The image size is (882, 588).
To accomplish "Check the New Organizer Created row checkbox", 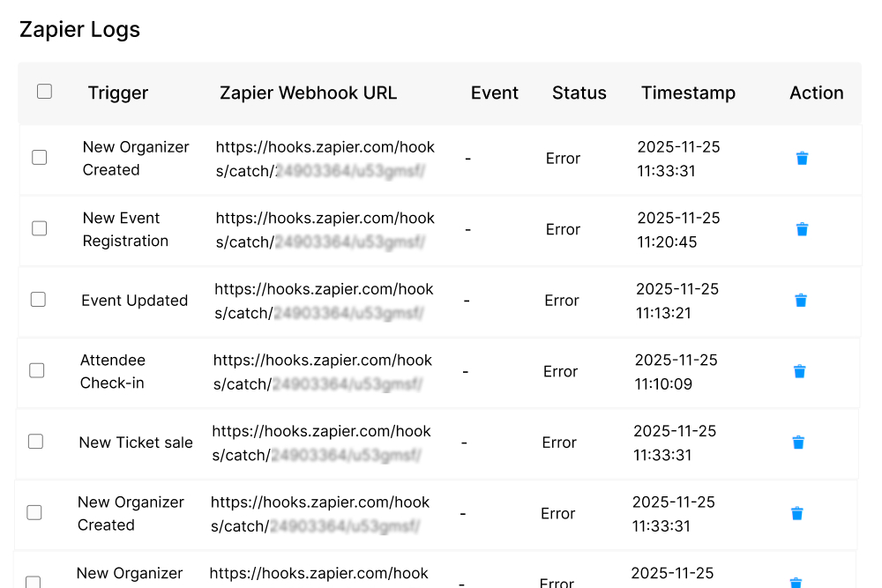I will click(39, 157).
